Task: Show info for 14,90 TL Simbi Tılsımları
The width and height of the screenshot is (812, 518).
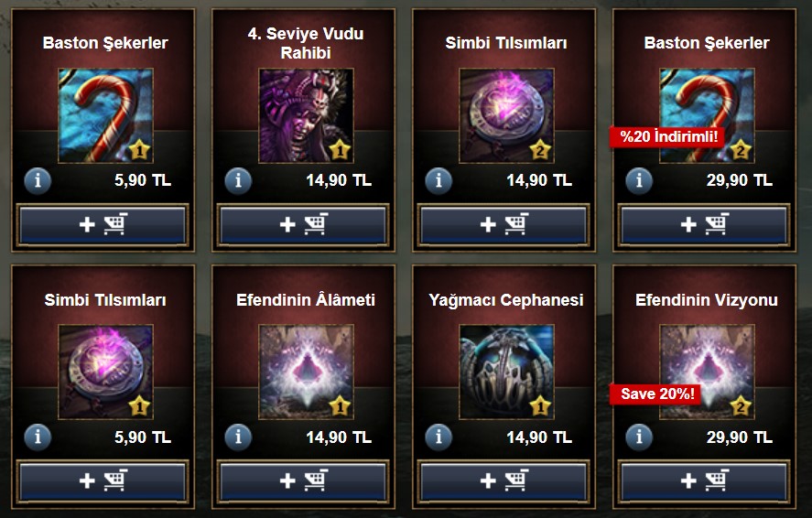Action: point(438,180)
